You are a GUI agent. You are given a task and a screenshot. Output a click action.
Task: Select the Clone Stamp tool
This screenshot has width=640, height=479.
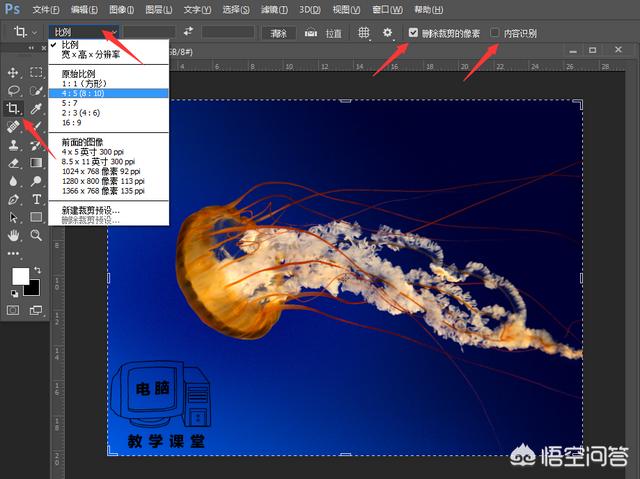(x=13, y=144)
